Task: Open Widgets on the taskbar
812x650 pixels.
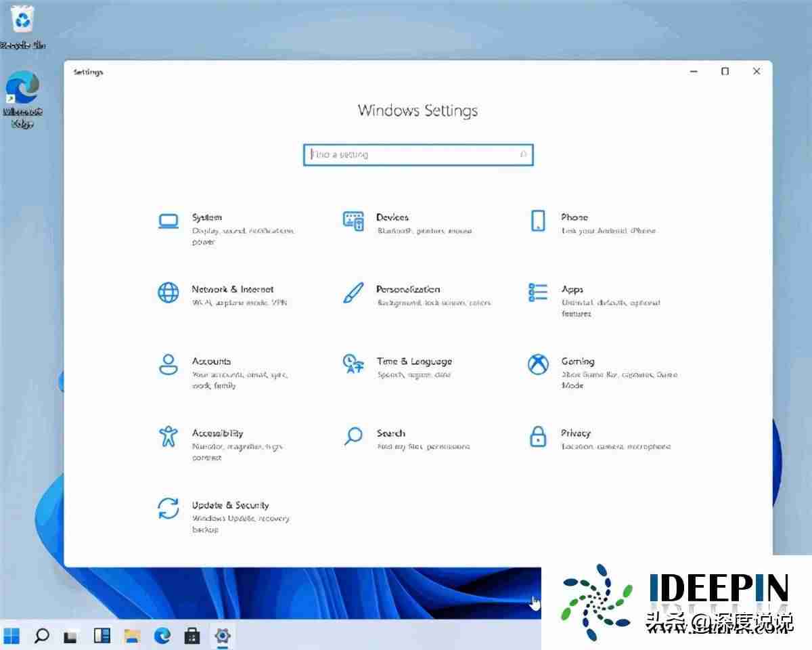Action: click(102, 636)
